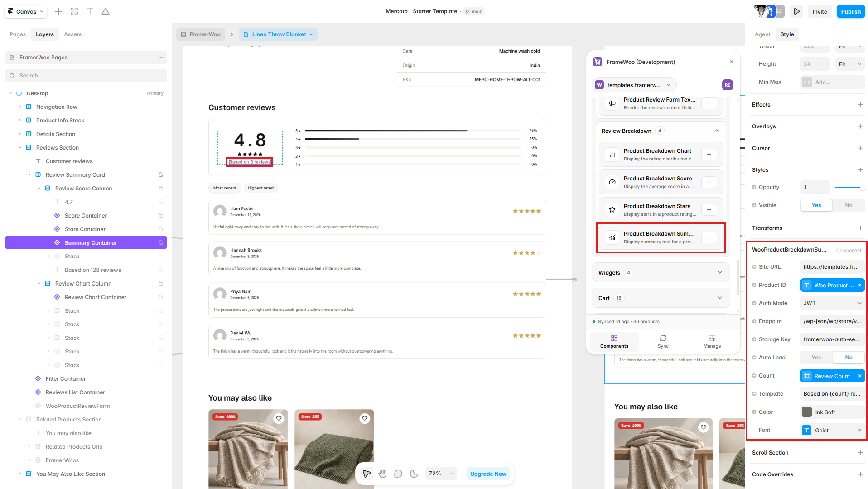
Task: Toggle lock on Stars Container layer
Action: click(161, 229)
